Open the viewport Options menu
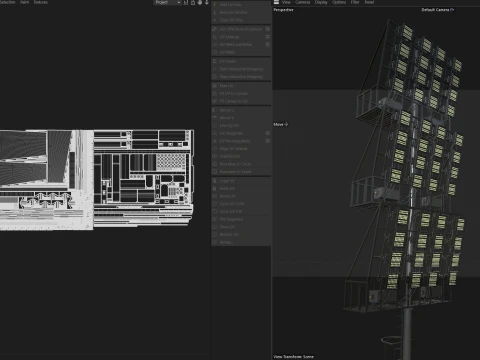The width and height of the screenshot is (480, 360). [x=339, y=2]
